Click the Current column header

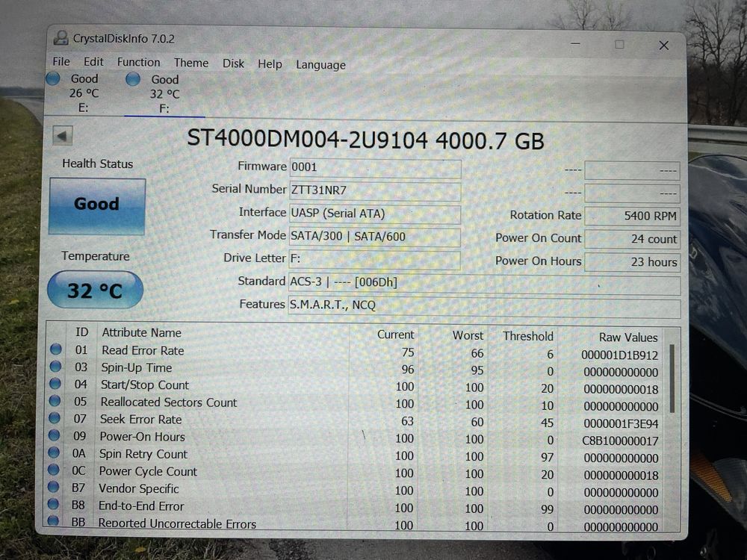click(395, 335)
